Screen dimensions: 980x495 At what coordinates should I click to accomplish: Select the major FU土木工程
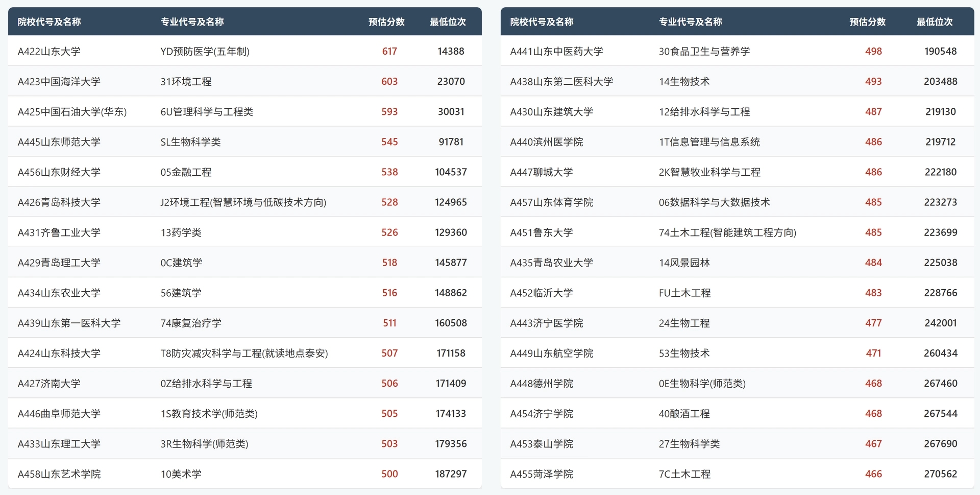(x=684, y=292)
